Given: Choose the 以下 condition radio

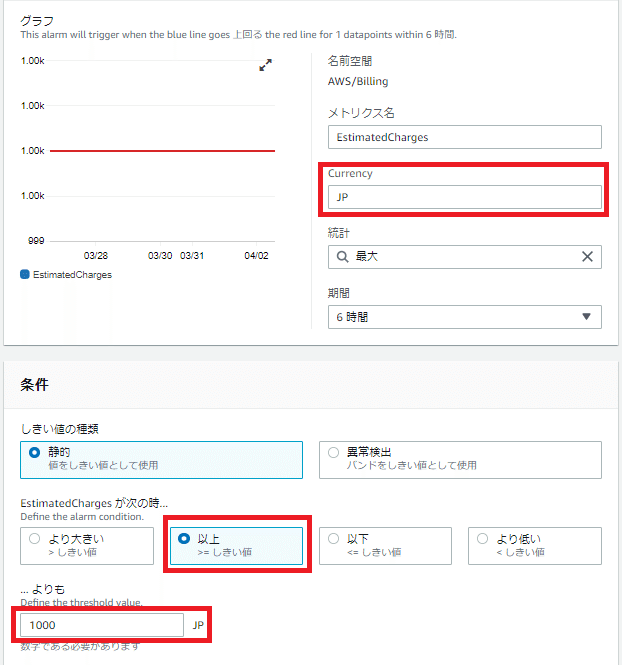Looking at the screenshot, I should pyautogui.click(x=334, y=539).
